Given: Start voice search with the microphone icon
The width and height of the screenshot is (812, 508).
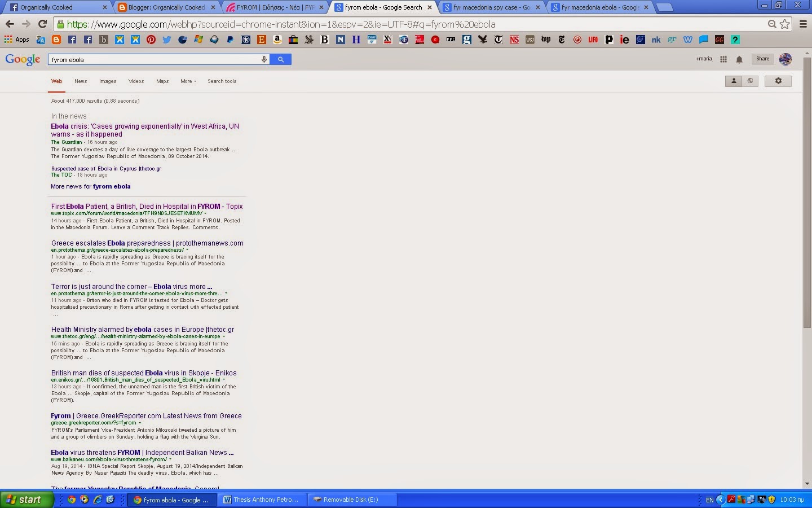Looking at the screenshot, I should (x=264, y=59).
